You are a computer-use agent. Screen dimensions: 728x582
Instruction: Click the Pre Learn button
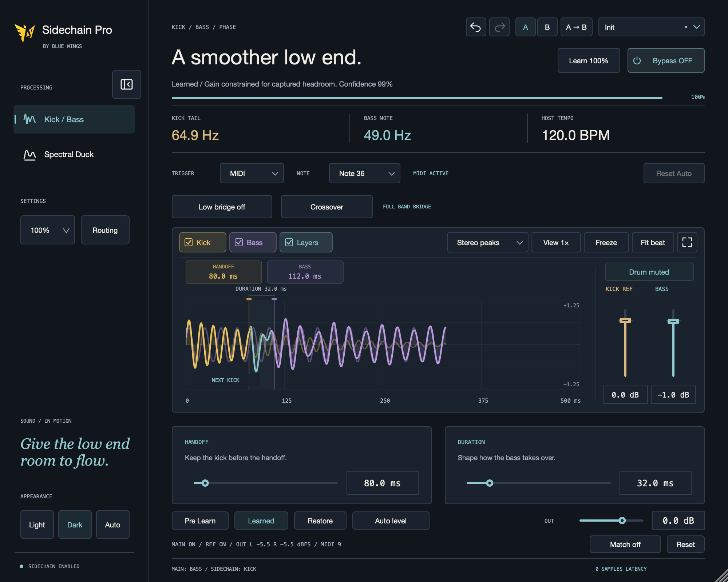point(200,521)
